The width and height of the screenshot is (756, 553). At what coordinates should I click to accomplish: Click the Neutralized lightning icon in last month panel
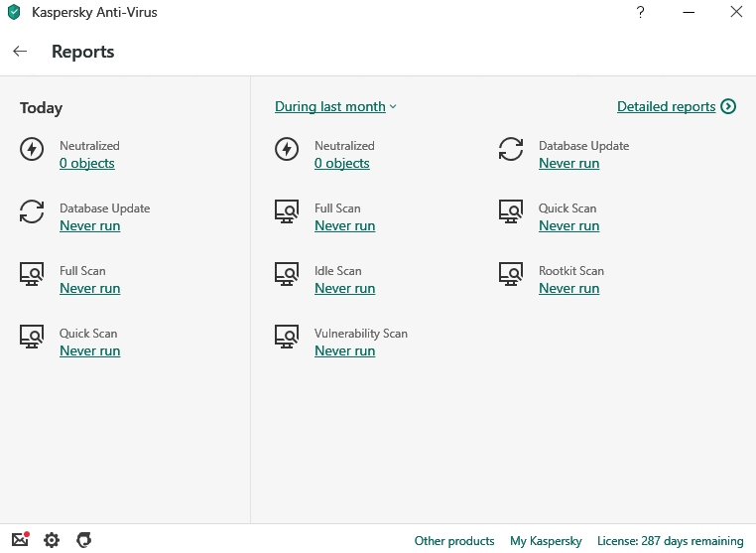tap(287, 149)
